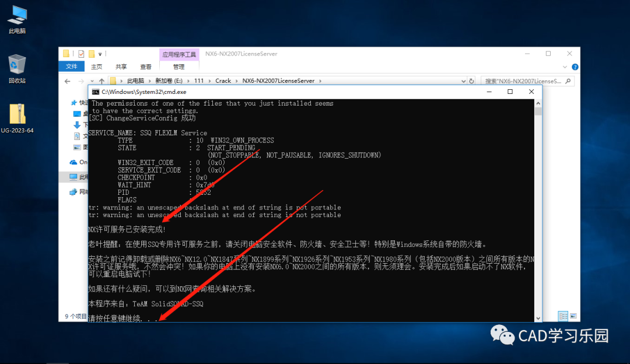Switch to the 共享 ribbon tab

tap(121, 66)
